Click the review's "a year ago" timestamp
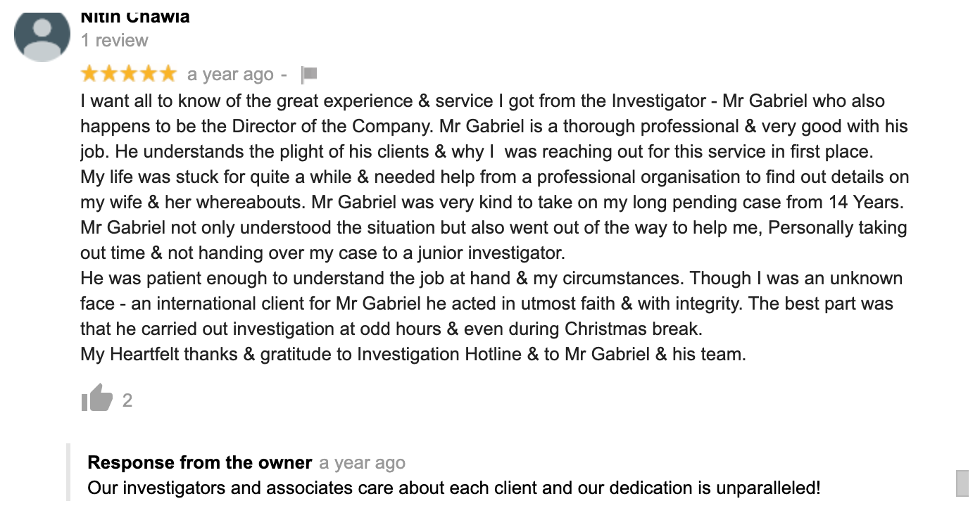 [x=230, y=75]
